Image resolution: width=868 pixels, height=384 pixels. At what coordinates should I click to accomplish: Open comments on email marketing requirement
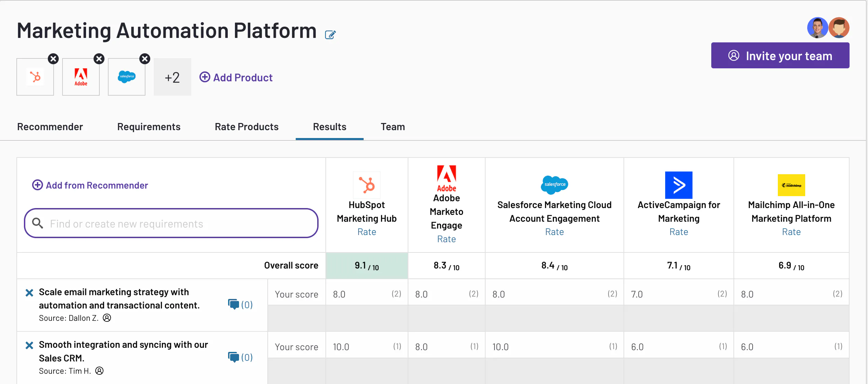point(240,304)
